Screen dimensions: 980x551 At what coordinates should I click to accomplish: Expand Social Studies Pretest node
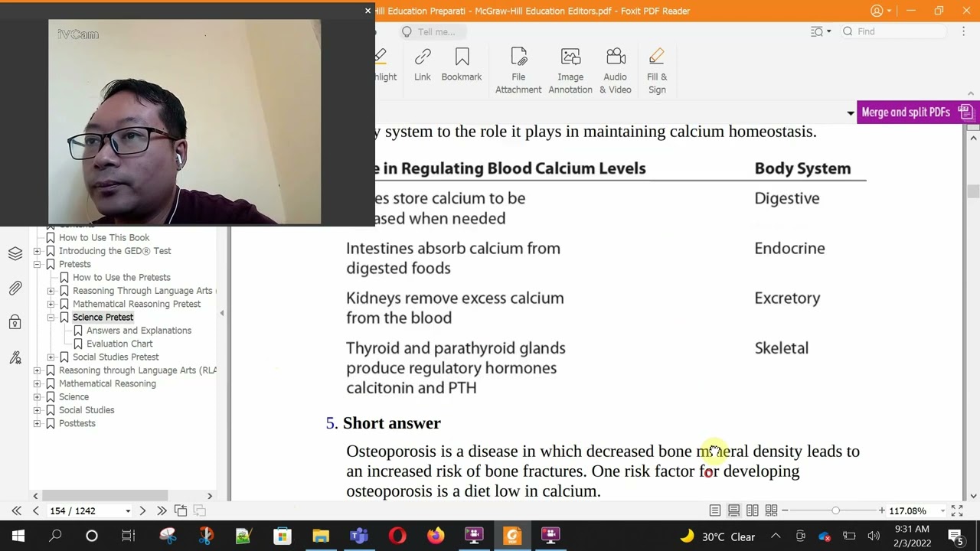(51, 357)
